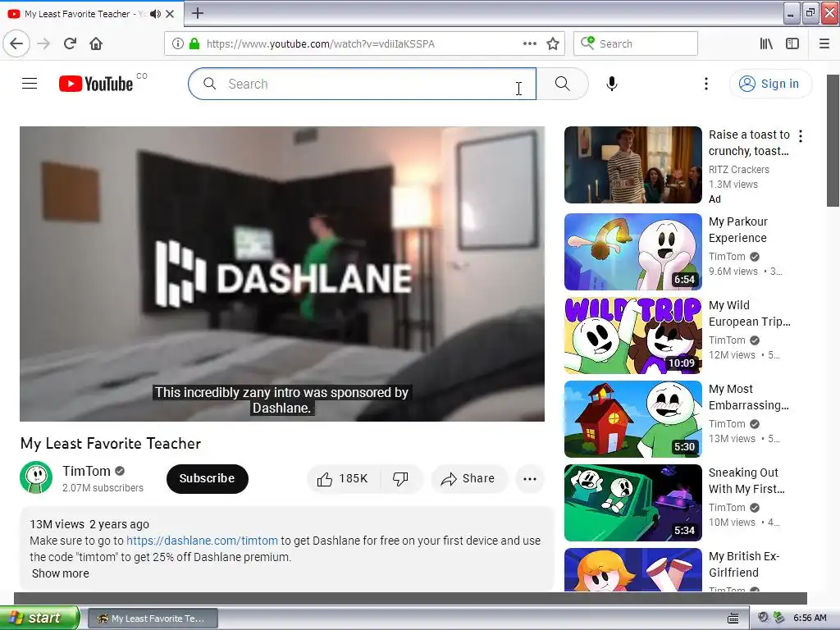The height and width of the screenshot is (630, 840).
Task: Open options menu for the RITZ ad
Action: coord(801,136)
